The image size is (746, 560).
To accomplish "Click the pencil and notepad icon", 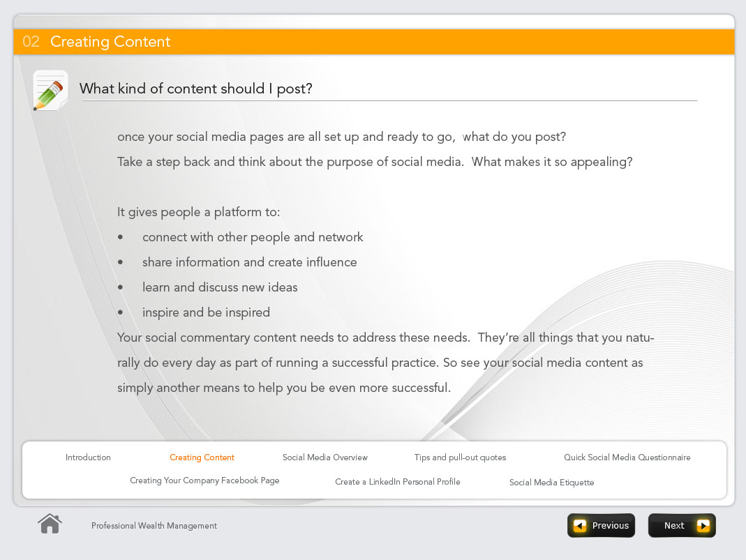I will [50, 91].
